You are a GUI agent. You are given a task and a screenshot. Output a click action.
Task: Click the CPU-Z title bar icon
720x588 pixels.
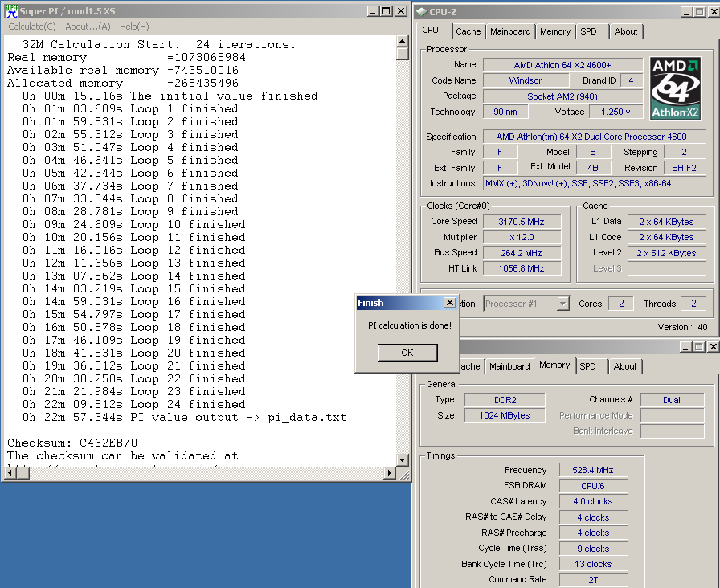422,12
